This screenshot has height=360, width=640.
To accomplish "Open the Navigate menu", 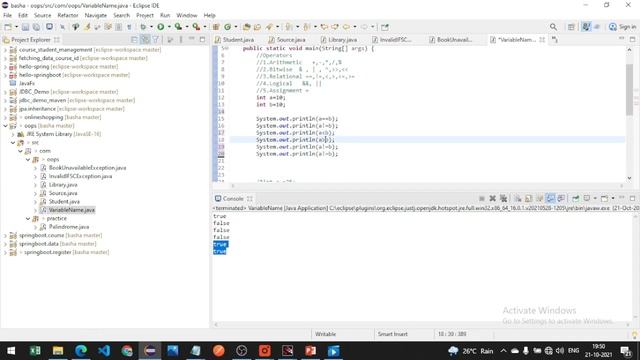I will (x=96, y=15).
